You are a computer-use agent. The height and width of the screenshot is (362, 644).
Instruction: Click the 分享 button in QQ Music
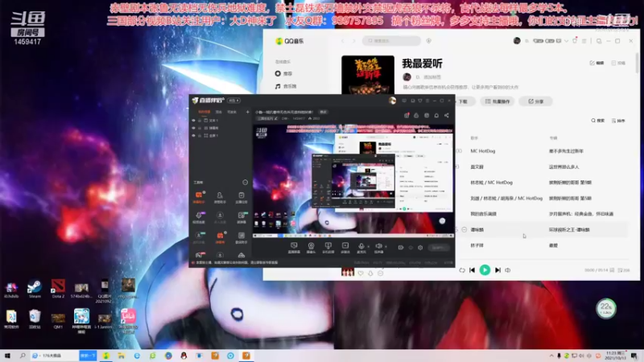pyautogui.click(x=536, y=101)
